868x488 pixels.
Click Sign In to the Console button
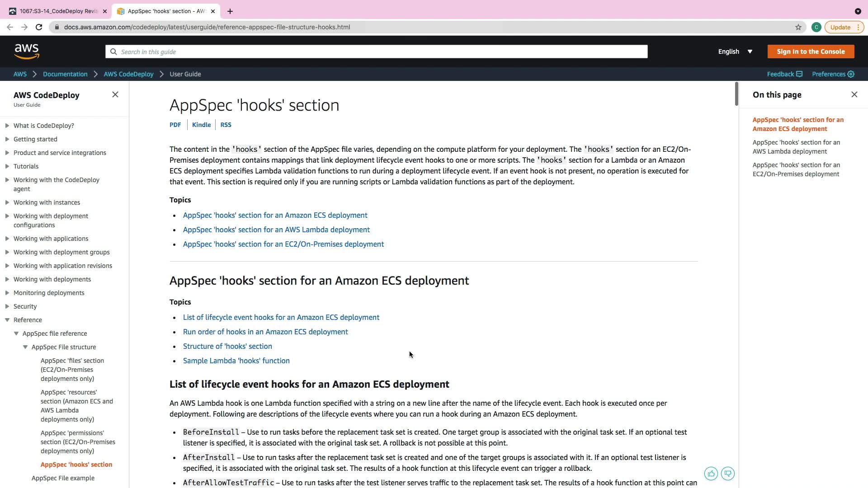pyautogui.click(x=811, y=52)
